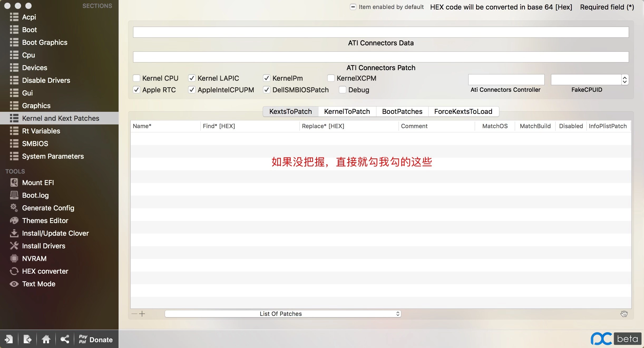This screenshot has height=348, width=644.
Task: Enable the KernelXCPM checkbox
Action: tap(331, 78)
